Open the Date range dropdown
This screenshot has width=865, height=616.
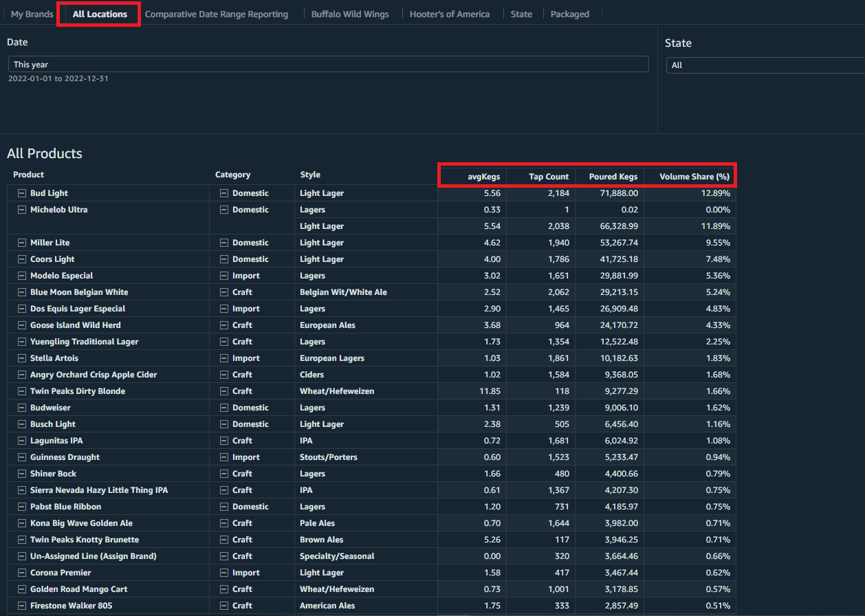coord(328,64)
